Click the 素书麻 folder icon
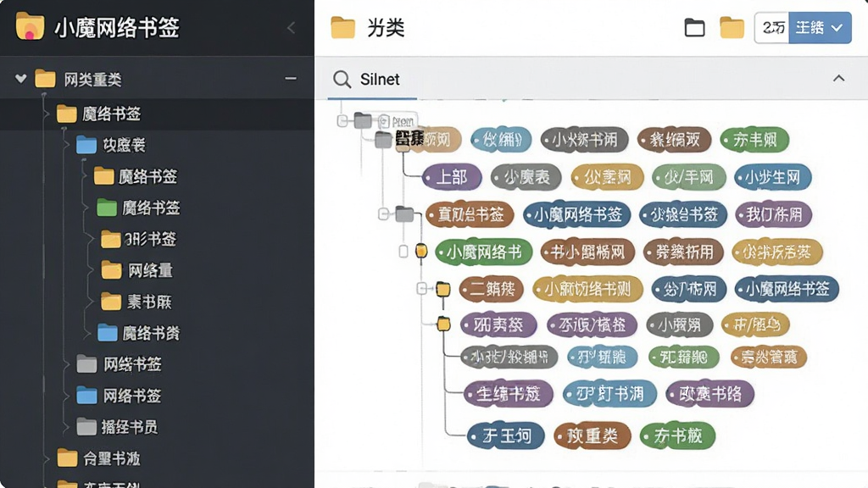Screen dimensions: 868x488 pyautogui.click(x=111, y=302)
